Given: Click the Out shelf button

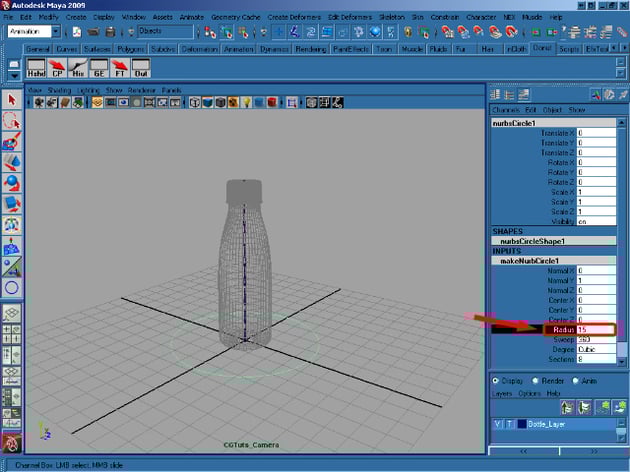Looking at the screenshot, I should click(x=142, y=70).
